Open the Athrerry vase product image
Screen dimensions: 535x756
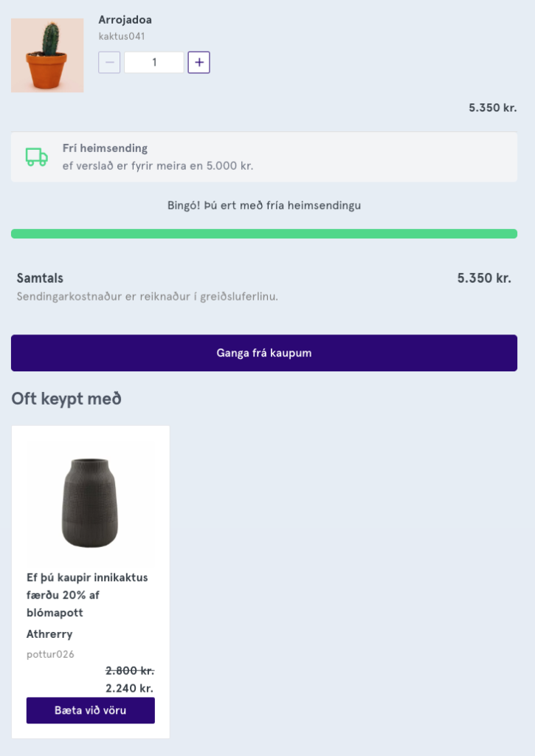pos(90,502)
